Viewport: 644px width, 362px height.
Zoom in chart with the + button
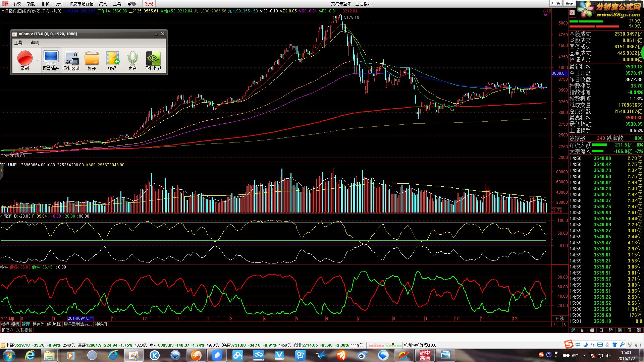554,324
